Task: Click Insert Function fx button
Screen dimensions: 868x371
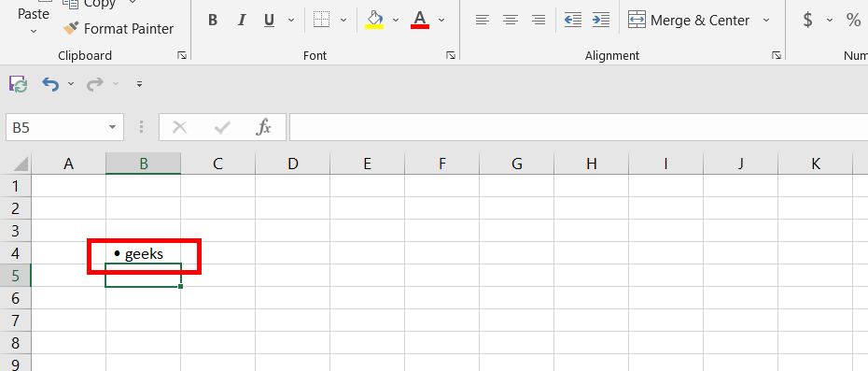Action: point(263,127)
